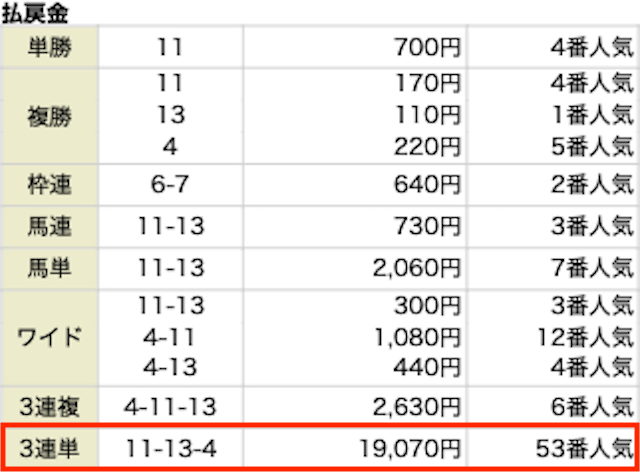640x473 pixels.
Task: Click the 4-11-13 combination
Action: point(170,407)
